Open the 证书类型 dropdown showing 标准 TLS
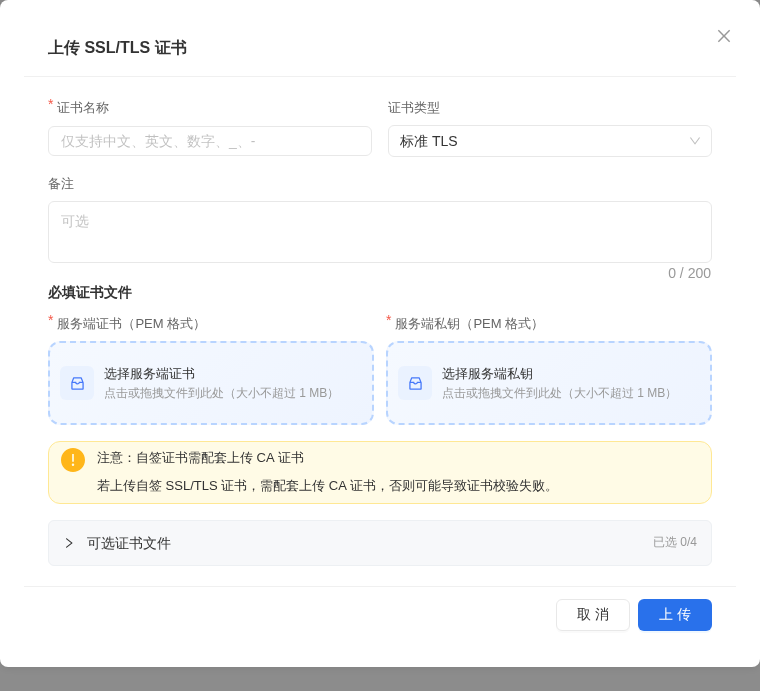The image size is (760, 691). pos(550,141)
